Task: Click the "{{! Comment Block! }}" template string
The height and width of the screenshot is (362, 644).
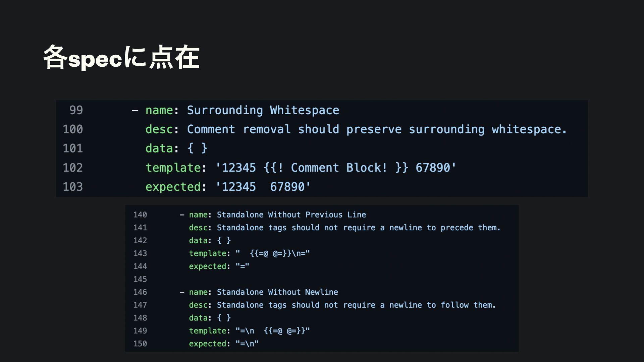Action: pos(336,168)
